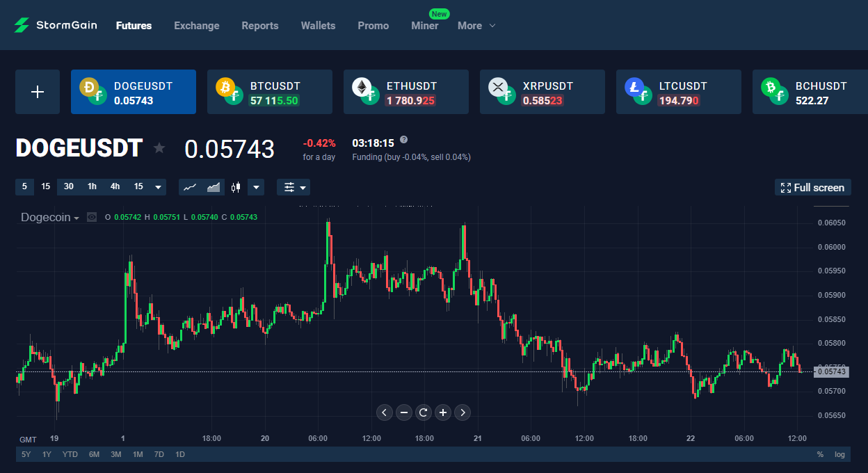Select the BTCUSDT instrument card

coord(270,92)
